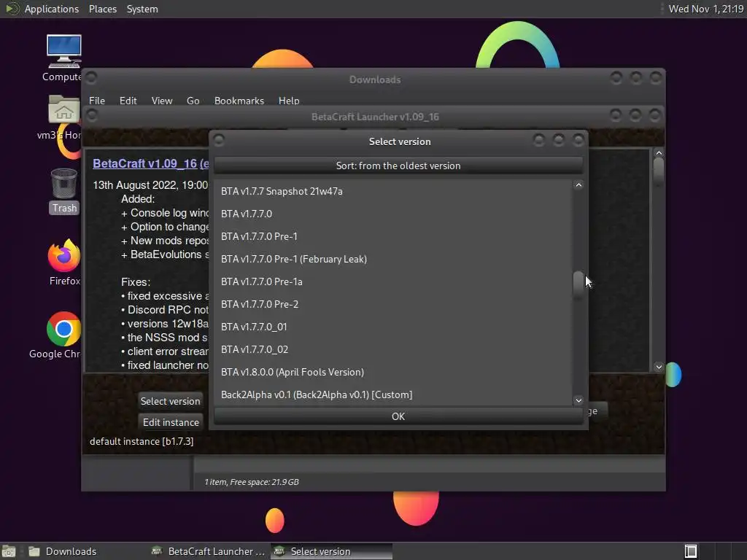Image resolution: width=747 pixels, height=560 pixels.
Task: Click changelog panel scroll down arrow
Action: (659, 367)
